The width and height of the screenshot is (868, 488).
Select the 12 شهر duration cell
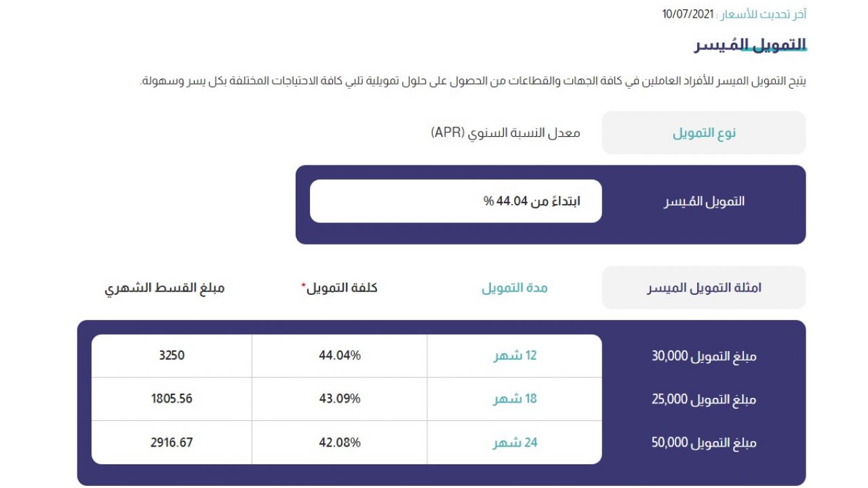pyautogui.click(x=515, y=356)
